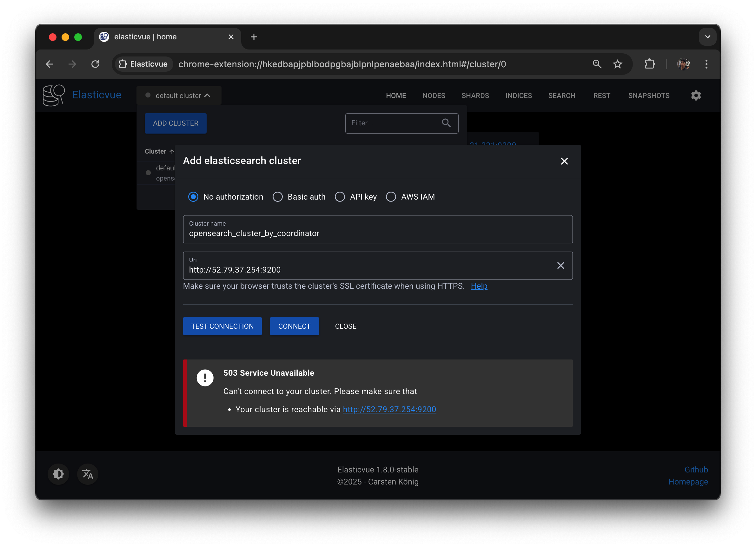Viewport: 756px width, 547px height.
Task: Click the Elasticvue logo icon
Action: pos(54,95)
